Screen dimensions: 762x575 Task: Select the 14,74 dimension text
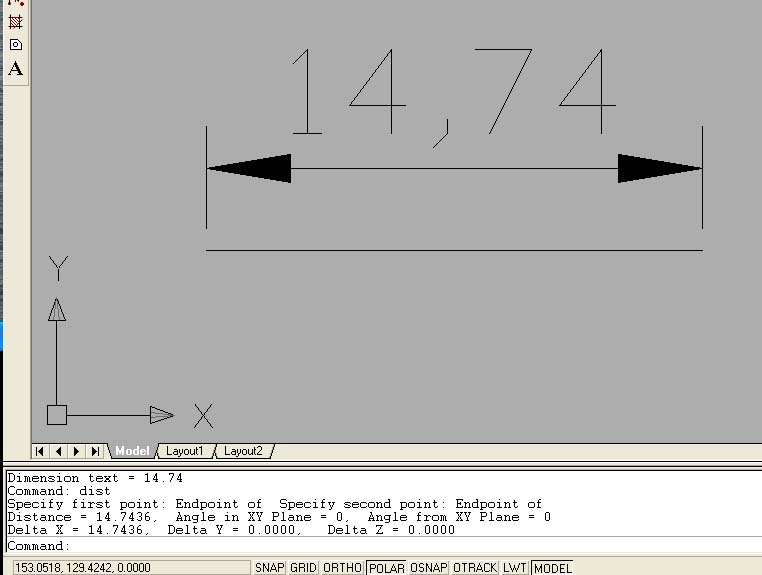454,97
